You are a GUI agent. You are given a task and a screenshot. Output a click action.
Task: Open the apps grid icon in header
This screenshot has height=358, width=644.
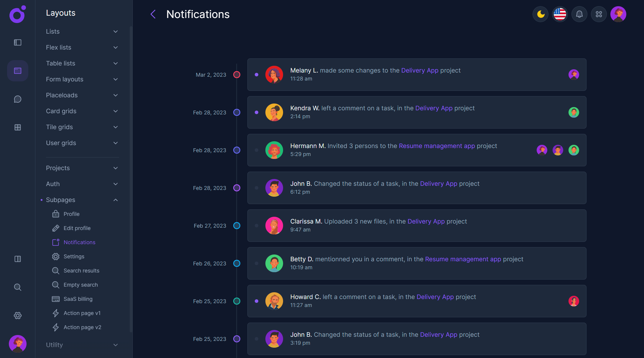(599, 14)
